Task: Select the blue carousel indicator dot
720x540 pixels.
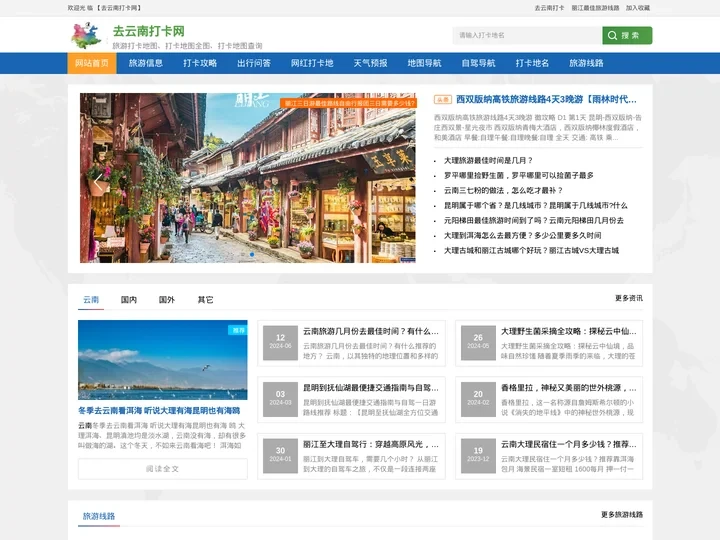Action: tap(252, 254)
